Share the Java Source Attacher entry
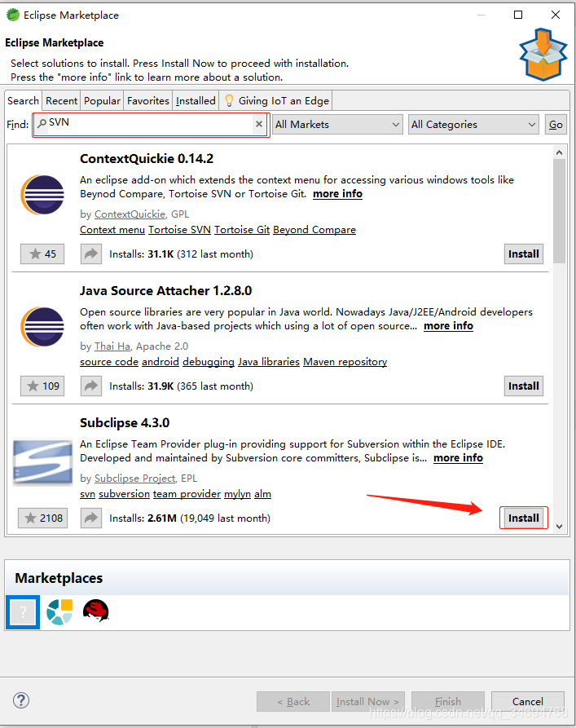The height and width of the screenshot is (728, 576). click(91, 386)
